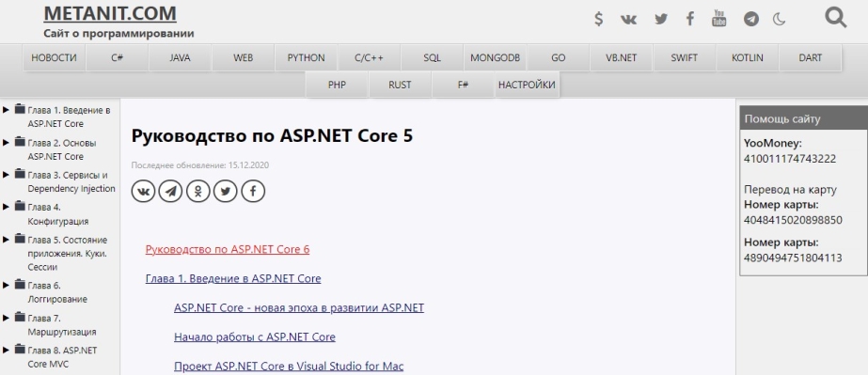Viewport: 868px width, 375px height.
Task: Expand Глава 8 tree arrow in sidebar
Action: pos(6,350)
